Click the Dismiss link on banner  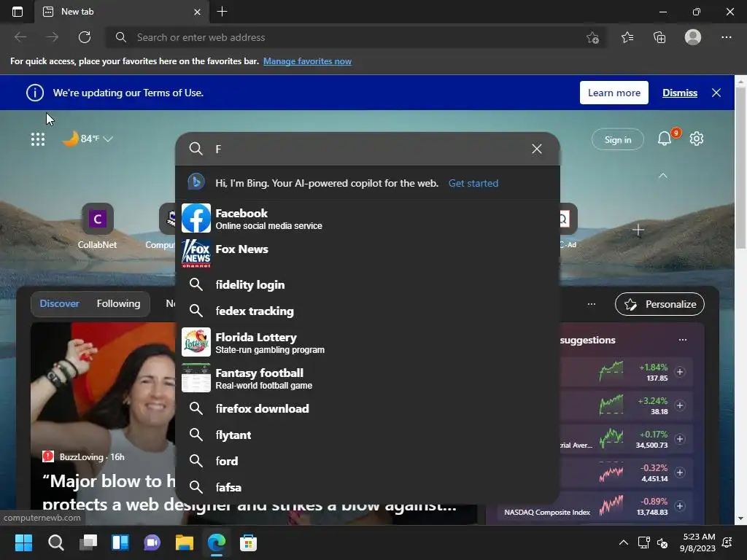[680, 93]
